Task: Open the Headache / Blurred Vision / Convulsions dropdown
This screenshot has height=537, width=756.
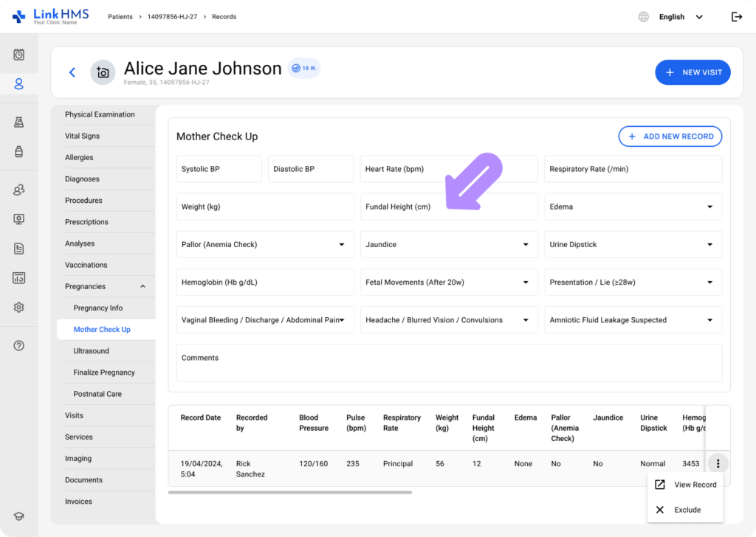Action: [449, 320]
